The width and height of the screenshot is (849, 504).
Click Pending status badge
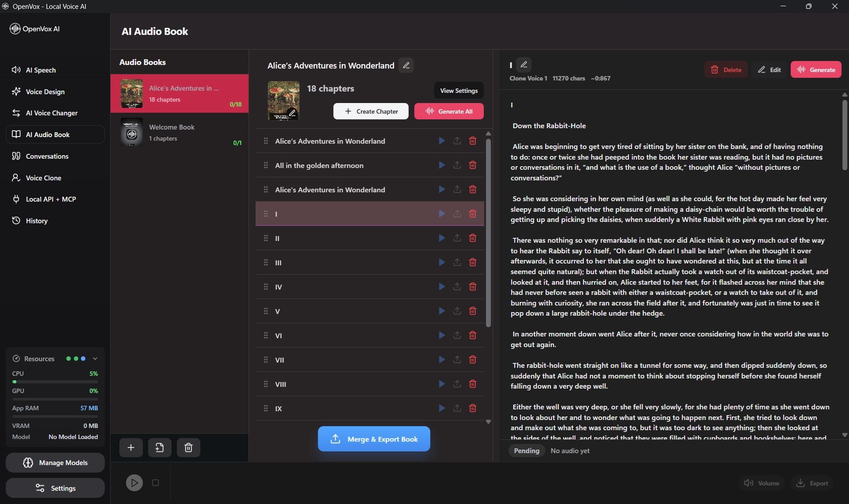[526, 451]
